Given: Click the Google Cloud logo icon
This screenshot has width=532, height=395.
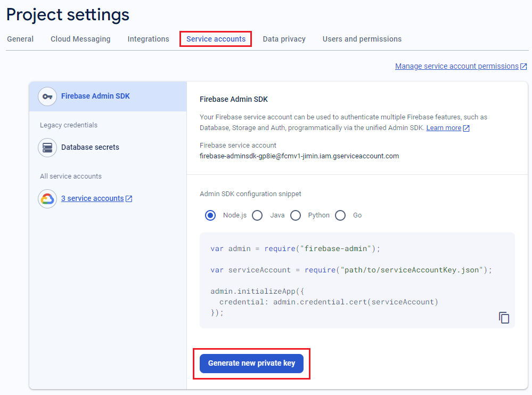Looking at the screenshot, I should pyautogui.click(x=47, y=199).
